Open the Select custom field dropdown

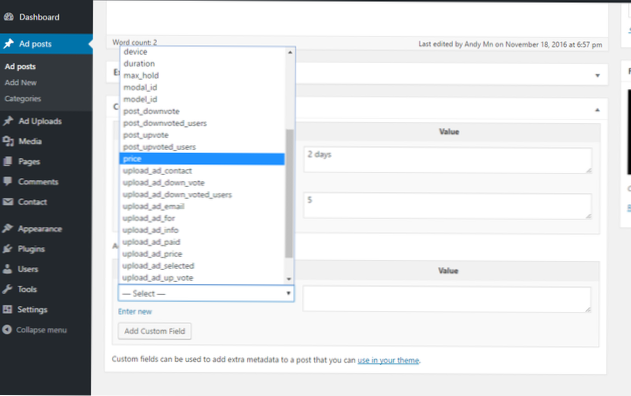point(206,293)
